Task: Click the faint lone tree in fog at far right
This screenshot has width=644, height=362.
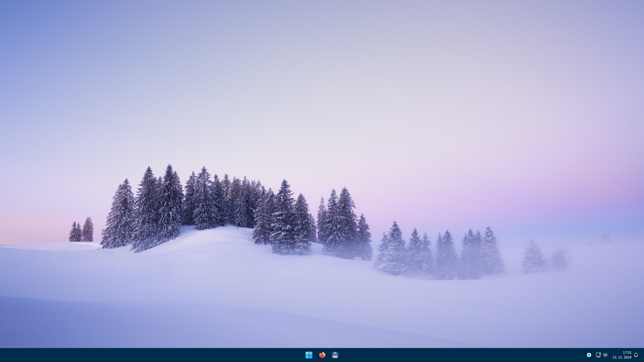Action: coord(605,239)
